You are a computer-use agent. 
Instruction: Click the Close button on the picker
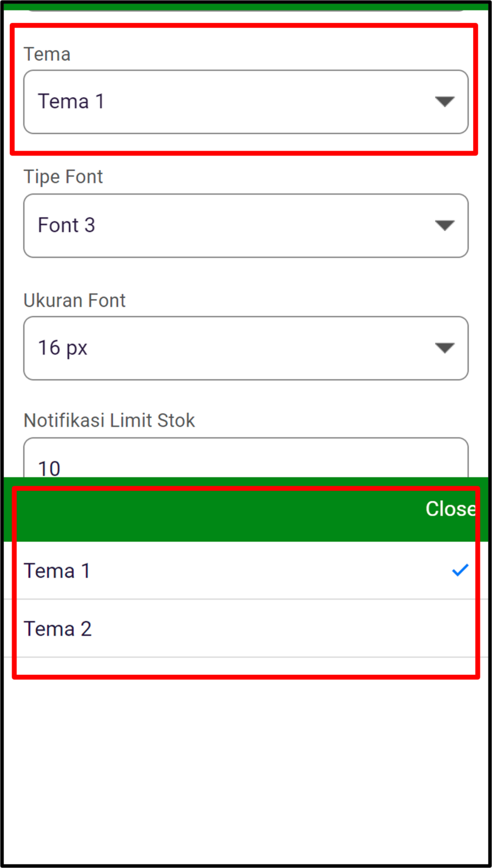[451, 509]
